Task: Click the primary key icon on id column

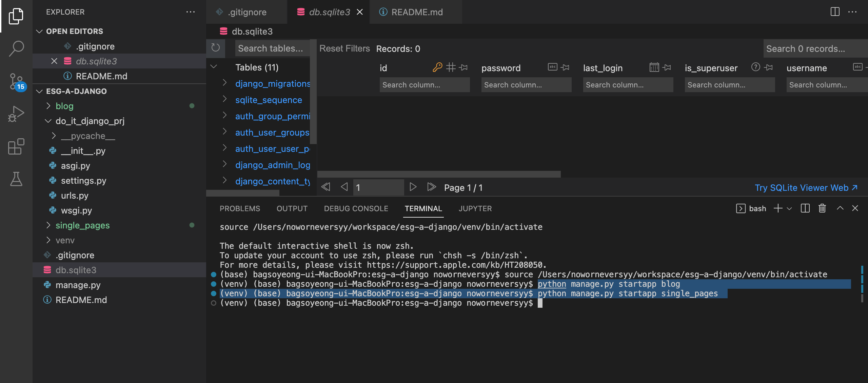Action: [x=437, y=67]
